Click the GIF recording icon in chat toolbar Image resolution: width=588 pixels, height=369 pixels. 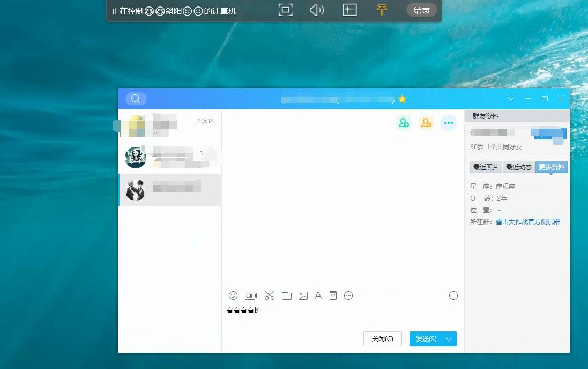pos(250,296)
